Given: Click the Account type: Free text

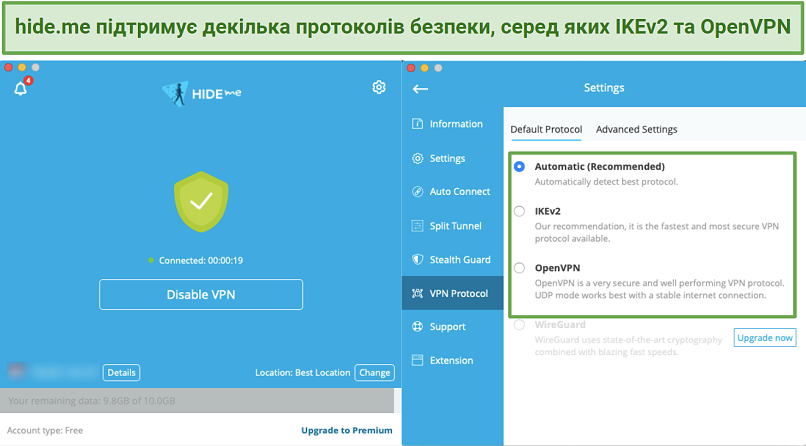Looking at the screenshot, I should point(45,431).
